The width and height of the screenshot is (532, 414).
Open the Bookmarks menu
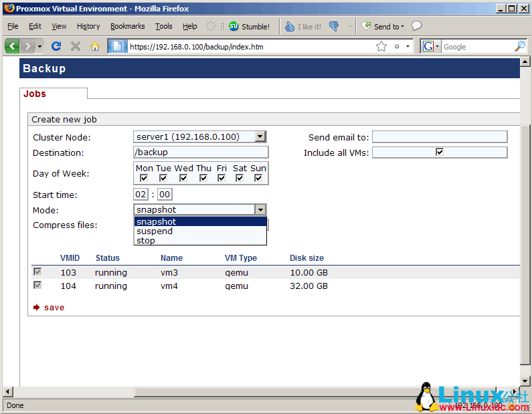[127, 26]
